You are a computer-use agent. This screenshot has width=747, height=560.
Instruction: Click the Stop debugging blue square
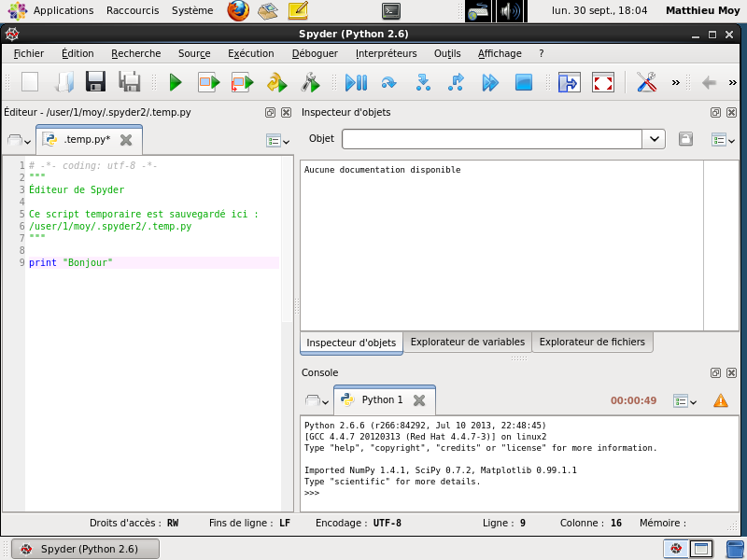point(524,82)
